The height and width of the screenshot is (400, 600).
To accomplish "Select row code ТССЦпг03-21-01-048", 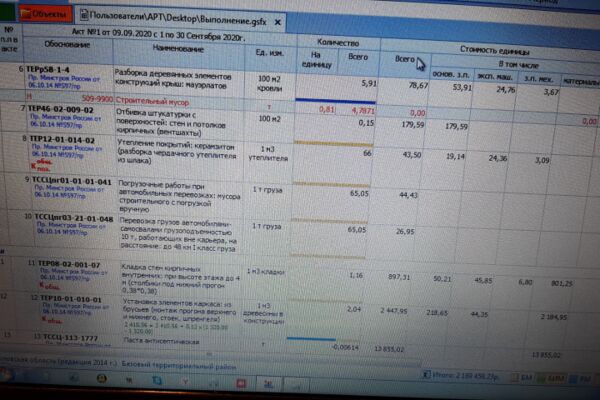I will click(x=74, y=219).
